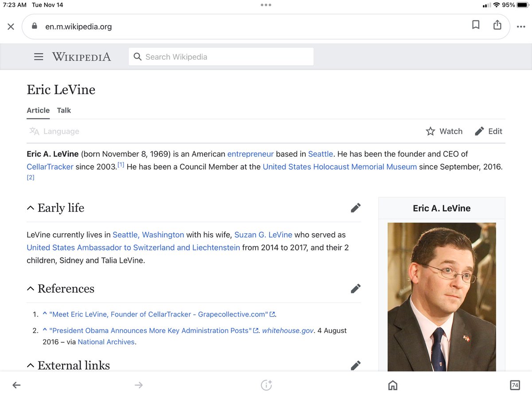Close the browser tab with X
This screenshot has height=399, width=532.
(x=11, y=27)
